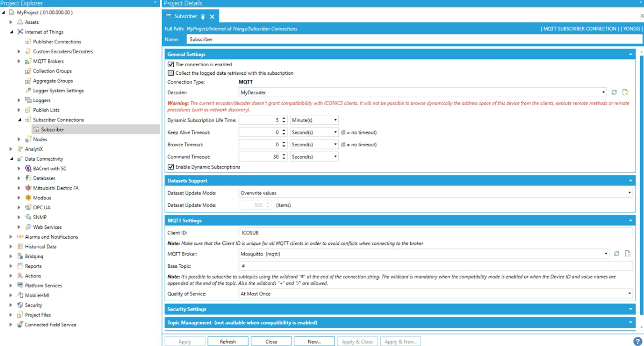Image resolution: width=644 pixels, height=346 pixels.
Task: Click the Loggers icon
Action: [x=28, y=101]
